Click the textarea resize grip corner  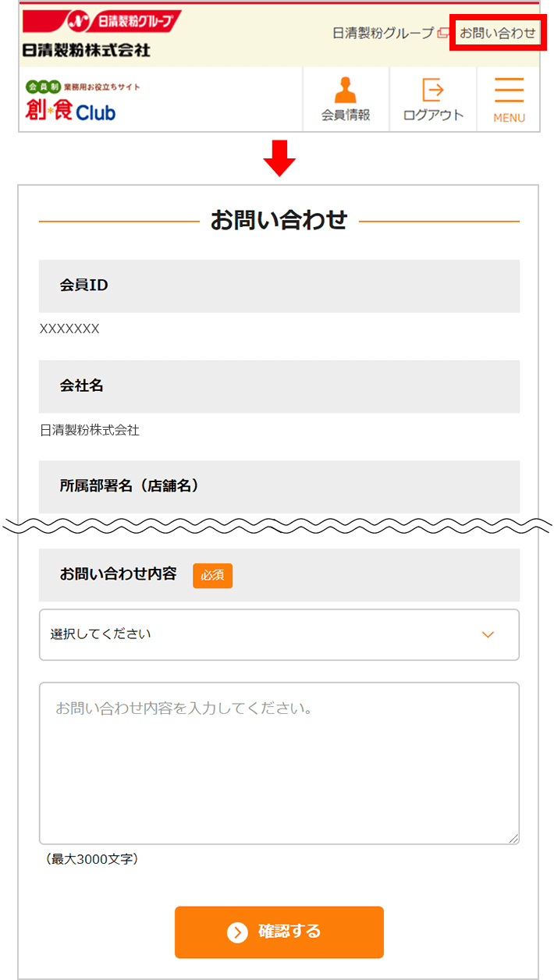tap(513, 838)
